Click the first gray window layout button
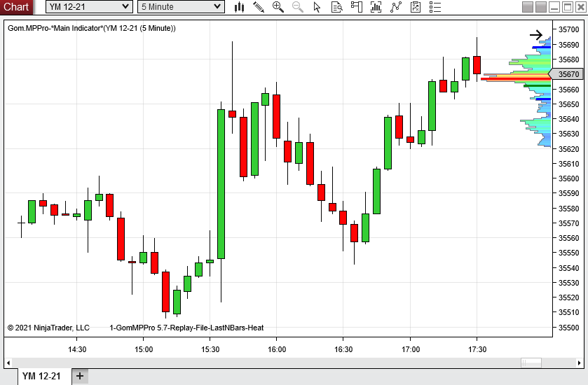Image resolution: width=588 pixels, height=385 pixels. point(528,7)
